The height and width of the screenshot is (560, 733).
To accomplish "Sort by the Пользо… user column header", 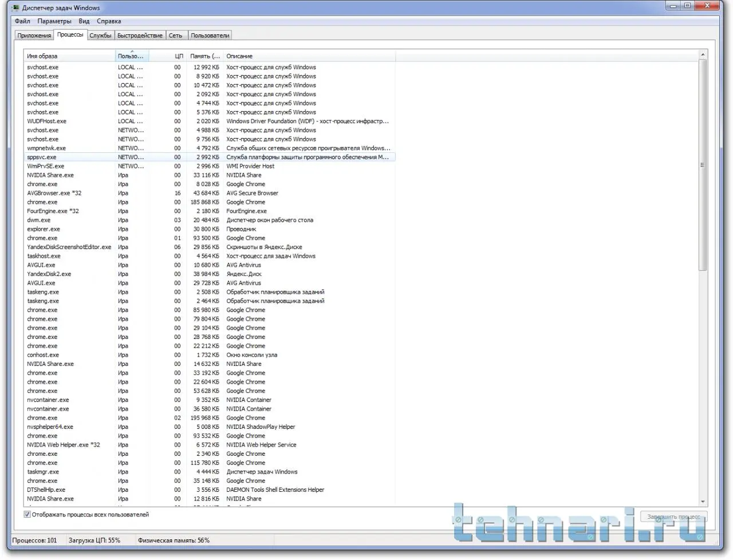I will coord(132,56).
